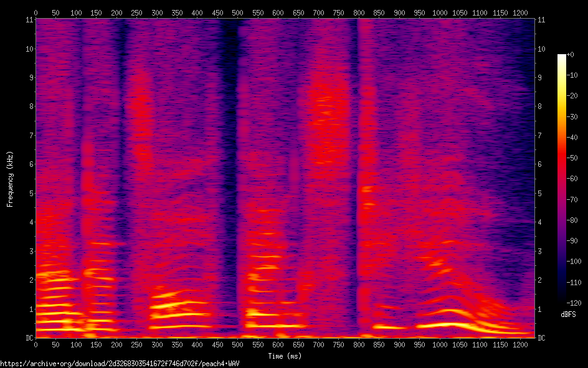
Task: Click the "Frequency (kHz)" axis label
Action: click(x=10, y=179)
